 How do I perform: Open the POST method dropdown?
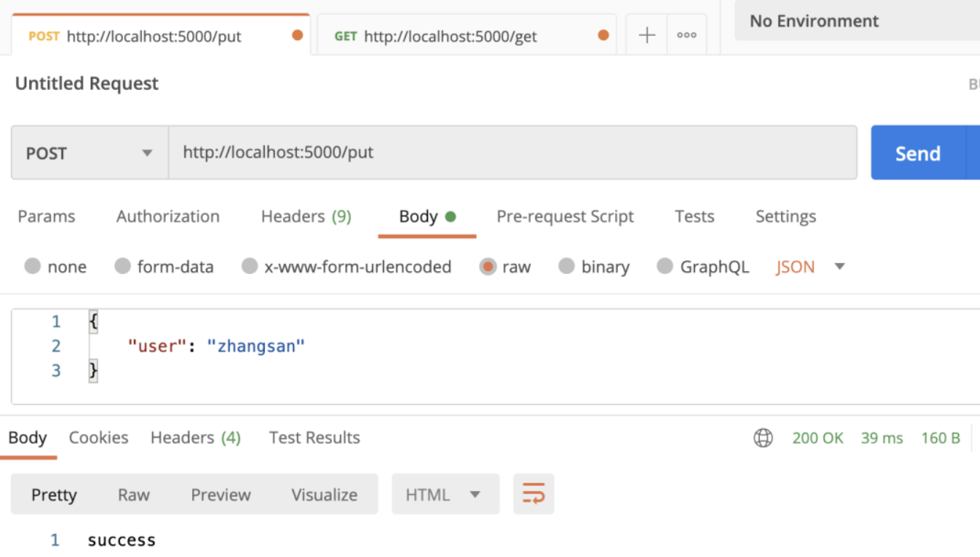point(90,153)
